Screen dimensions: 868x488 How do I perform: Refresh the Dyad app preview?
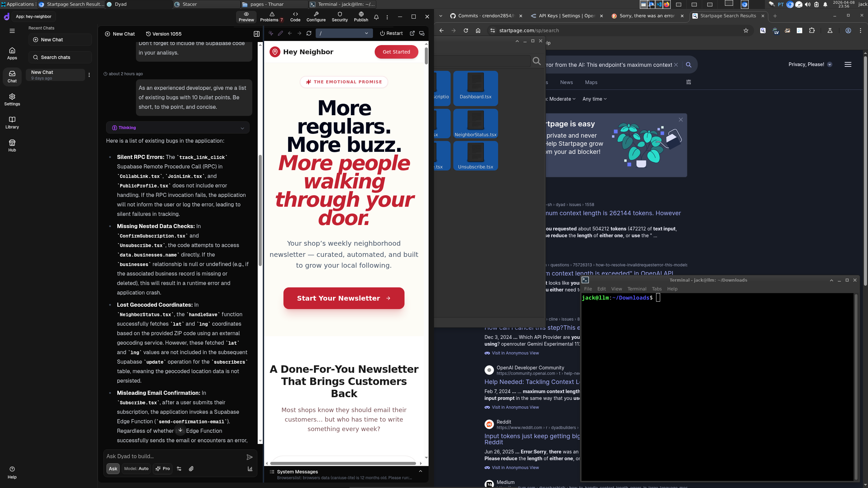pyautogui.click(x=309, y=33)
